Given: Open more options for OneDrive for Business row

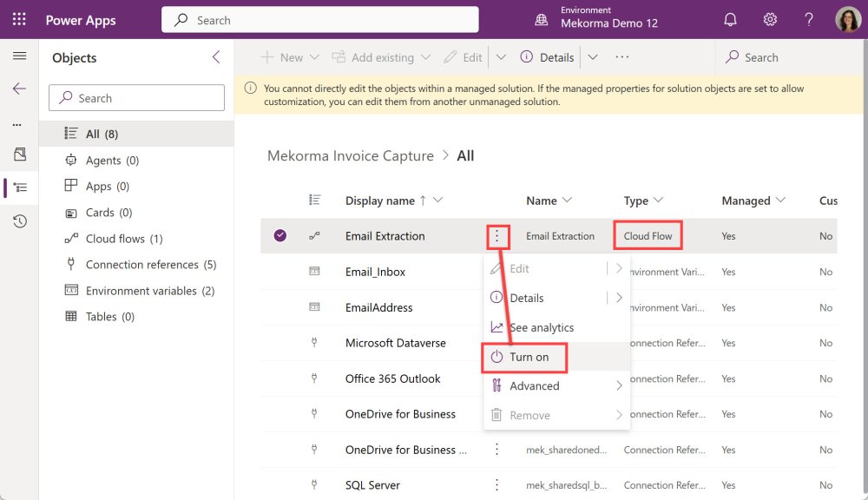Looking at the screenshot, I should (x=496, y=450).
